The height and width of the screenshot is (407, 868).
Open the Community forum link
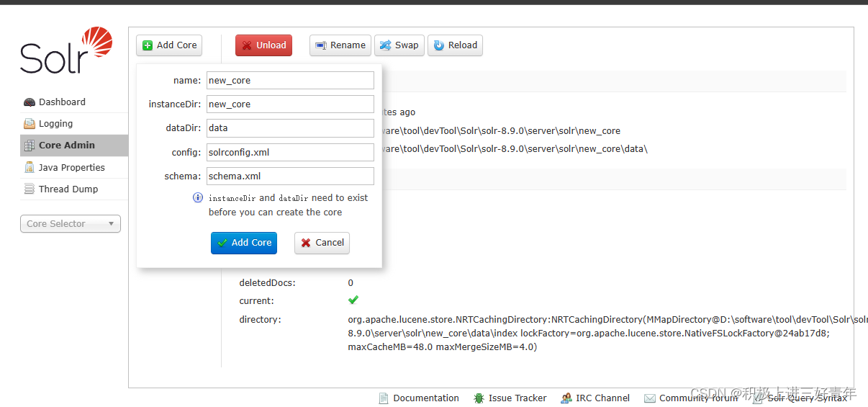[691, 398]
